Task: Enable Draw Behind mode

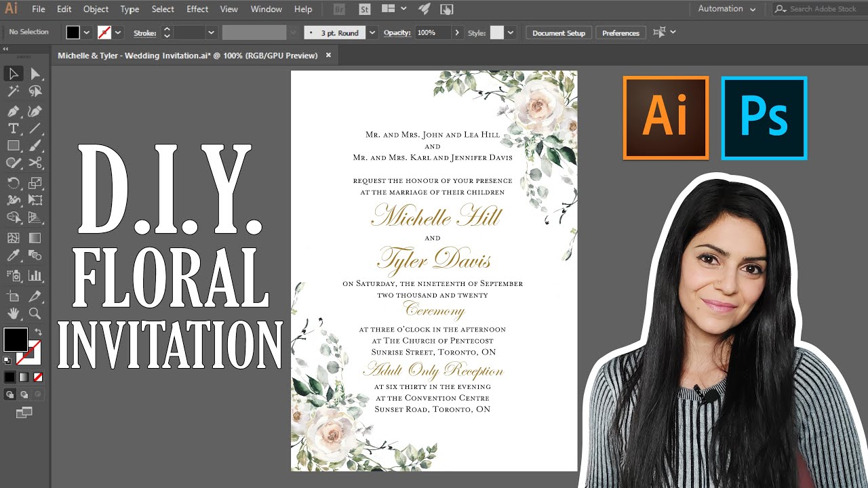Action: pos(24,394)
